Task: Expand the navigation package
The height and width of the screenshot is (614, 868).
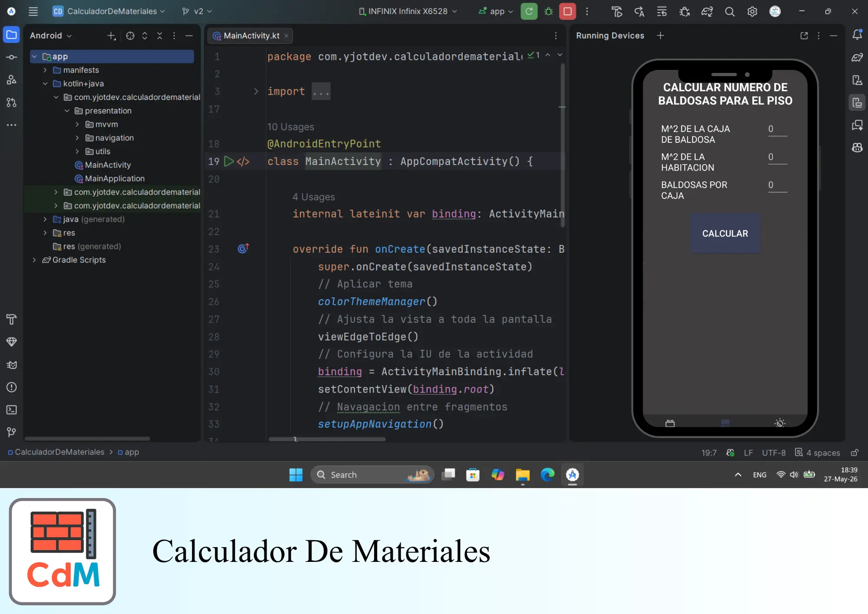Action: click(x=78, y=138)
